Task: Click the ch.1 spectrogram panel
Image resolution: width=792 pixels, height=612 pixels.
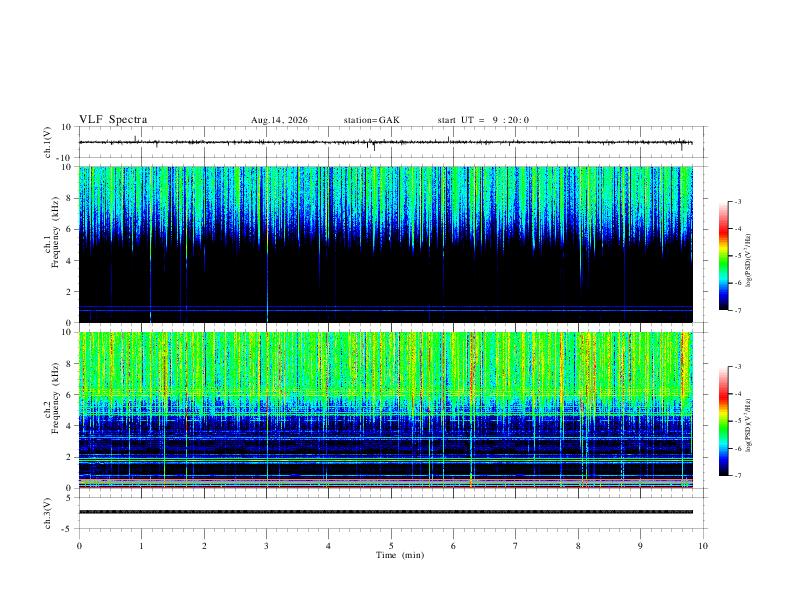Action: tap(386, 244)
